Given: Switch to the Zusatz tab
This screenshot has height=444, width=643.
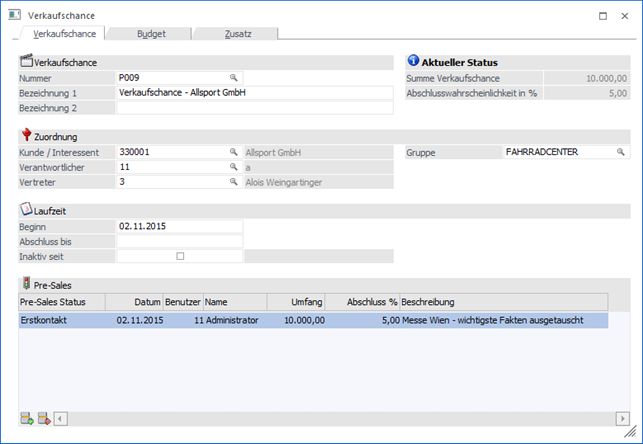Looking at the screenshot, I should coord(236,34).
